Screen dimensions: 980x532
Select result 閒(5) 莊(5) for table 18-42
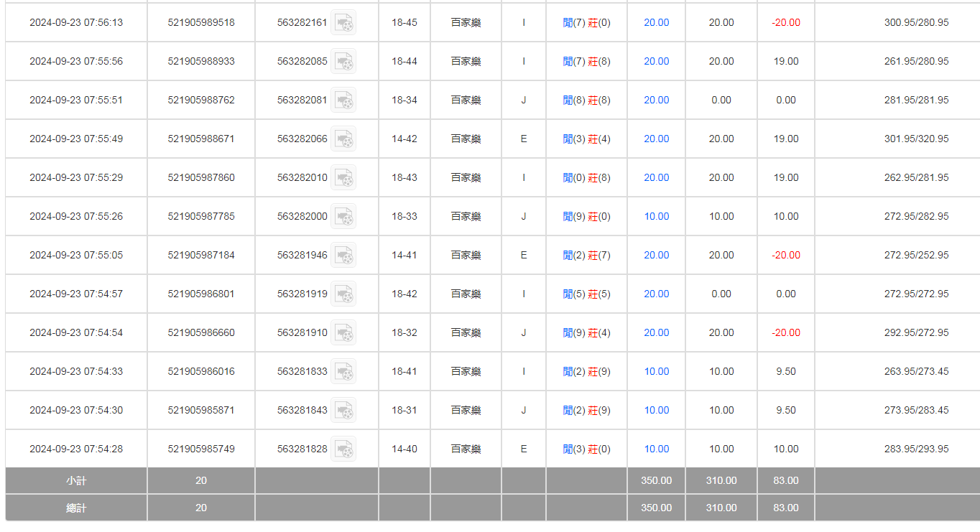(586, 294)
